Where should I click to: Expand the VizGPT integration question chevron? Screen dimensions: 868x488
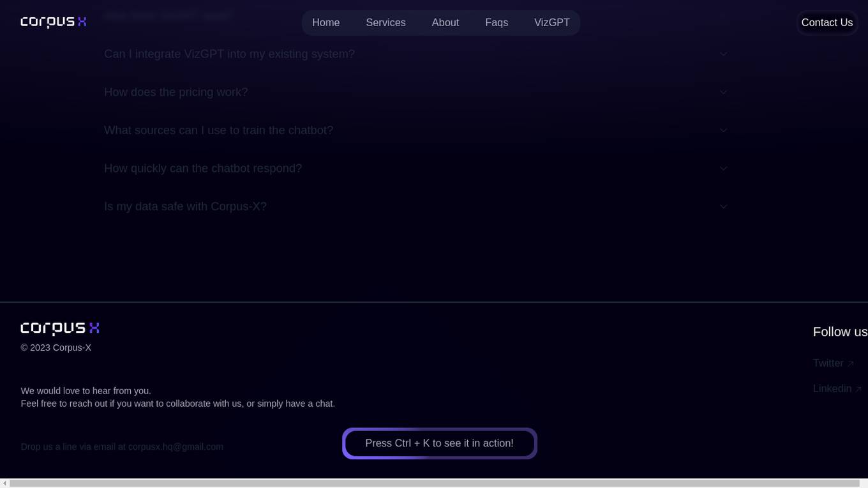[723, 54]
